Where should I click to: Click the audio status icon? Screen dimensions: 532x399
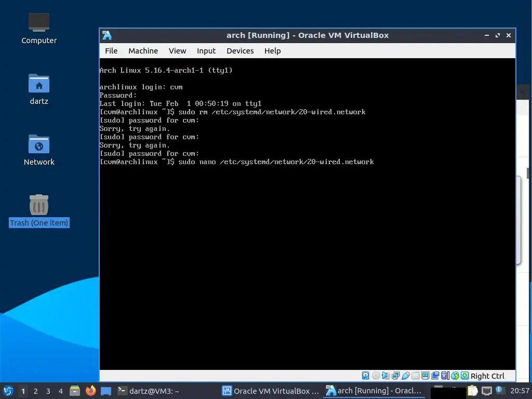click(x=386, y=376)
